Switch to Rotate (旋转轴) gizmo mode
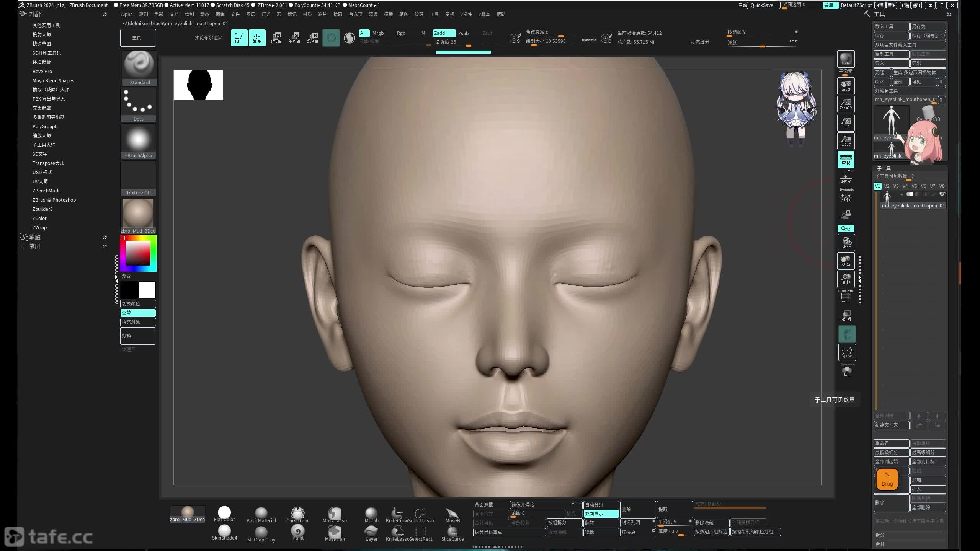This screenshot has height=551, width=980. (312, 38)
